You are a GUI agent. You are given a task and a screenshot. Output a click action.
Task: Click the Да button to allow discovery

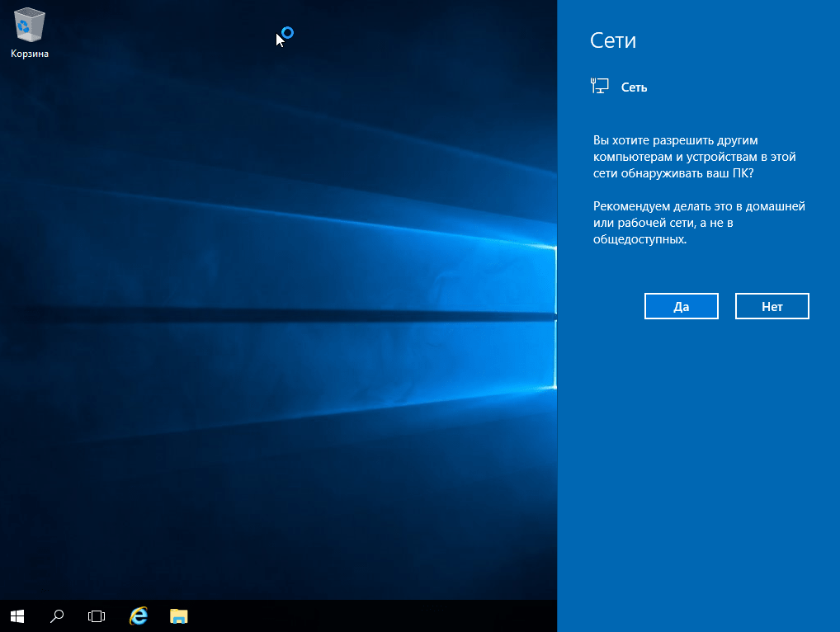pos(681,306)
